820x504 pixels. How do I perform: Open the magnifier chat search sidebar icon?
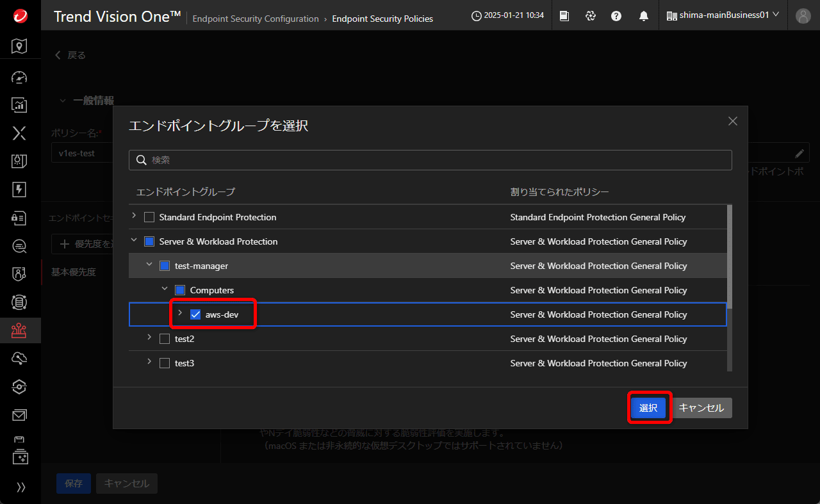point(20,246)
